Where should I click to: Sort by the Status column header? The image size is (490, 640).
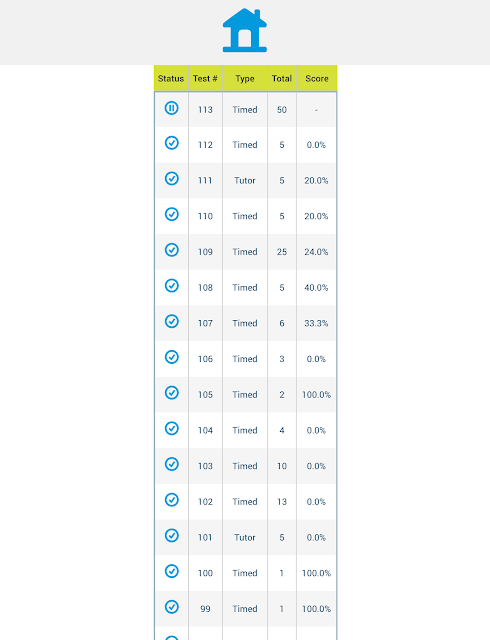click(x=171, y=78)
